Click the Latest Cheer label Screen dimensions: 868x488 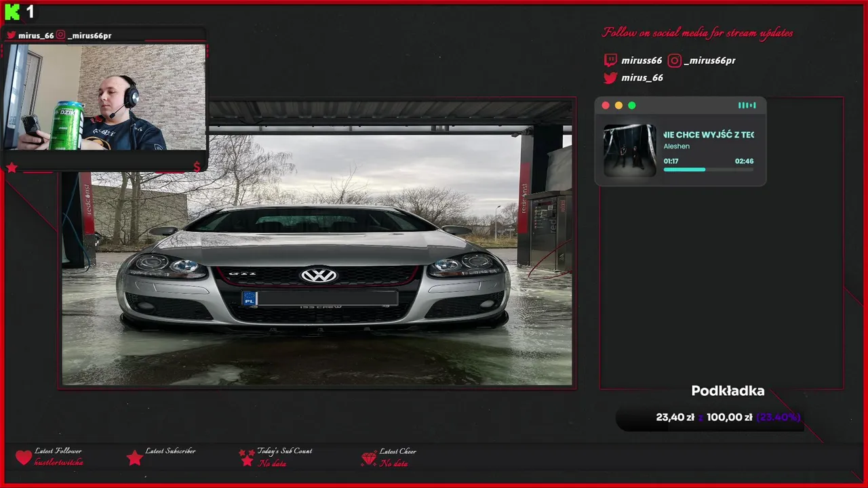(398, 451)
